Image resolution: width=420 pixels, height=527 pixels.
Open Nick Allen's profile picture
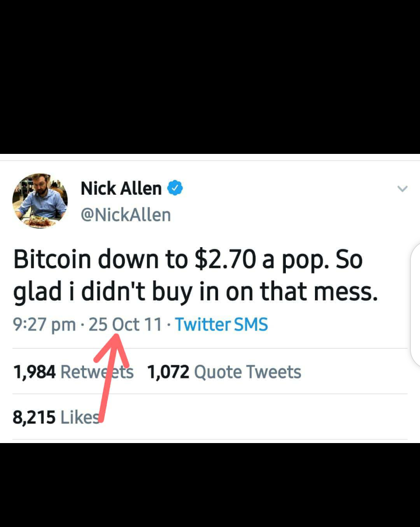(40, 201)
